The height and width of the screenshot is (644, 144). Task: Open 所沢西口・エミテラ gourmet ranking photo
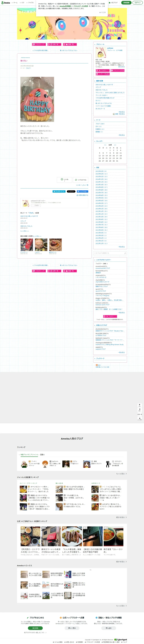tap(30, 536)
